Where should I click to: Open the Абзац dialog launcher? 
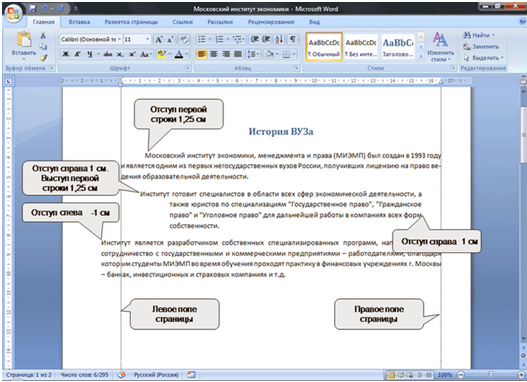point(296,68)
